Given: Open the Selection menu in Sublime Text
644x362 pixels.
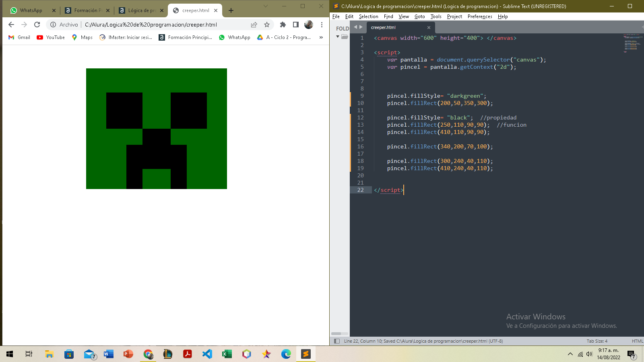Looking at the screenshot, I should pyautogui.click(x=369, y=16).
